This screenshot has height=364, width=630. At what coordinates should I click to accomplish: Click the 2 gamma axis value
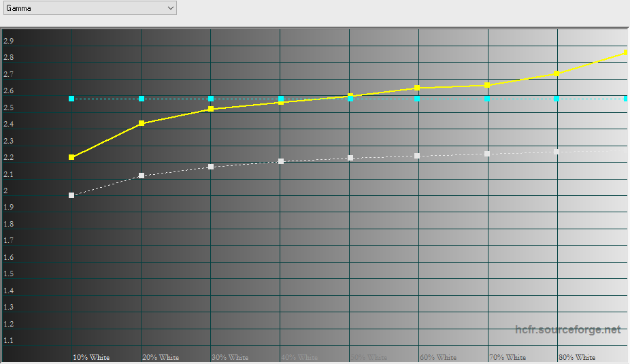pyautogui.click(x=5, y=191)
